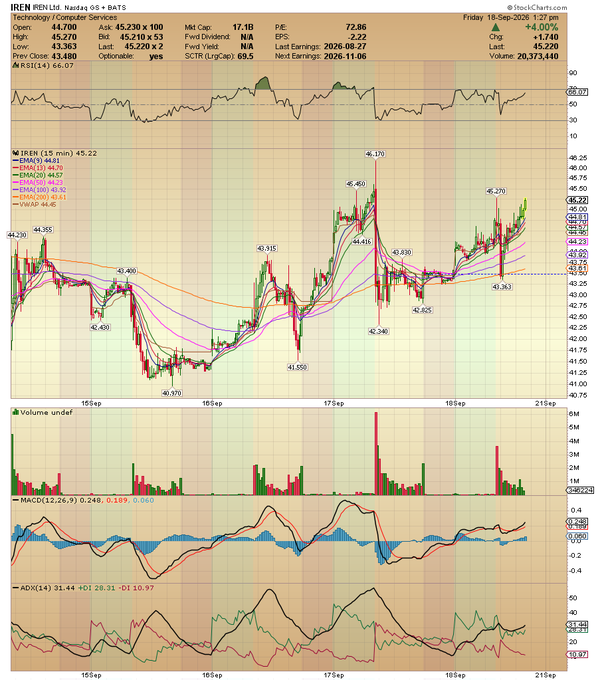The width and height of the screenshot is (598, 680).
Task: Click the 44.230 price label
Action: (x=17, y=235)
